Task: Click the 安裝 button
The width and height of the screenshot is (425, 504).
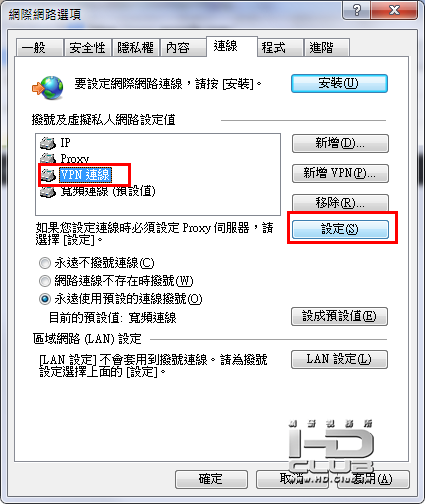Action: coord(339,83)
